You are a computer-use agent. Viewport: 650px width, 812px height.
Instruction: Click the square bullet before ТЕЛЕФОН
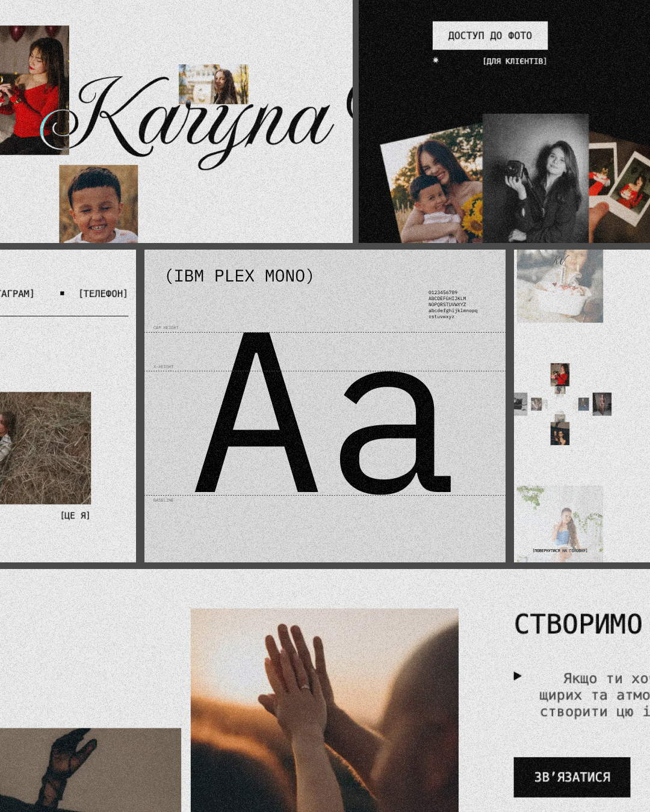(62, 294)
